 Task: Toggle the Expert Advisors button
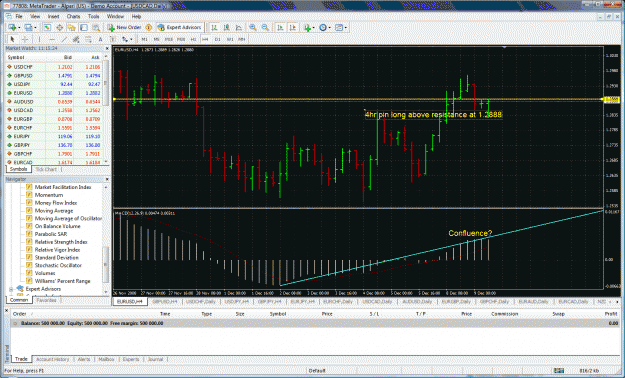point(179,28)
